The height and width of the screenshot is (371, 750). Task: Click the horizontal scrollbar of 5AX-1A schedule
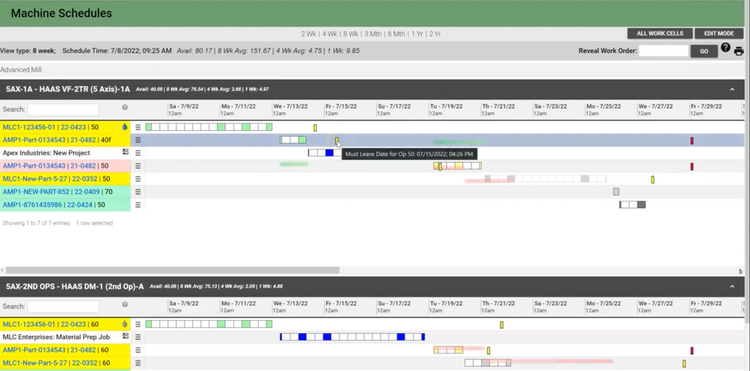[173, 270]
